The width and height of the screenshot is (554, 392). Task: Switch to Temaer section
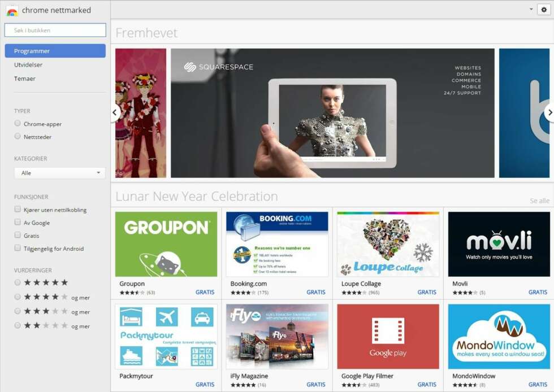[25, 79]
